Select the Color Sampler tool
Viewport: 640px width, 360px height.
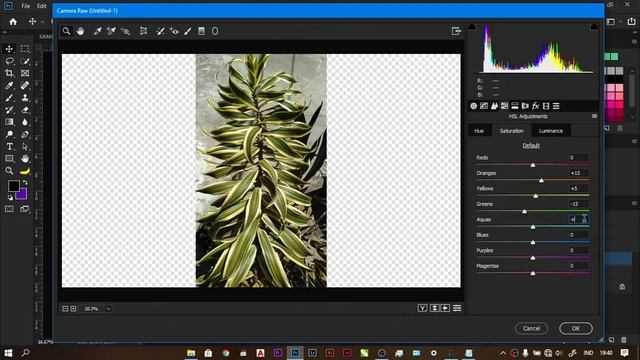coord(111,31)
